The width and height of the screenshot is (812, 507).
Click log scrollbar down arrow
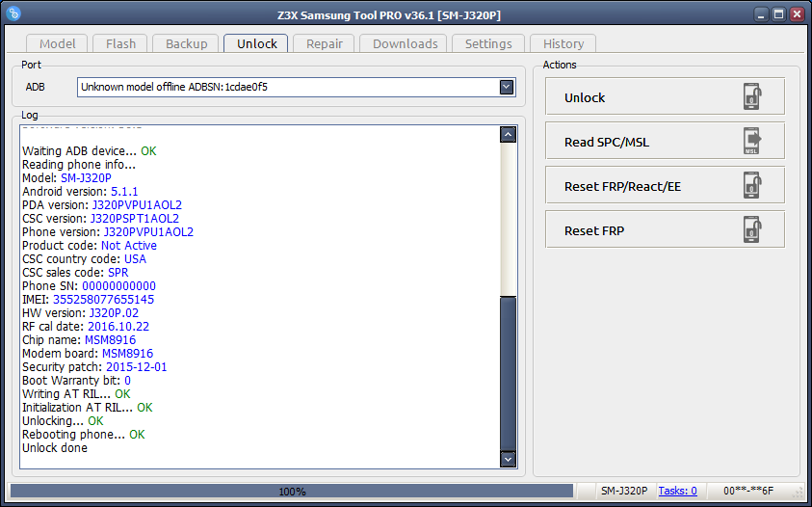pos(508,459)
